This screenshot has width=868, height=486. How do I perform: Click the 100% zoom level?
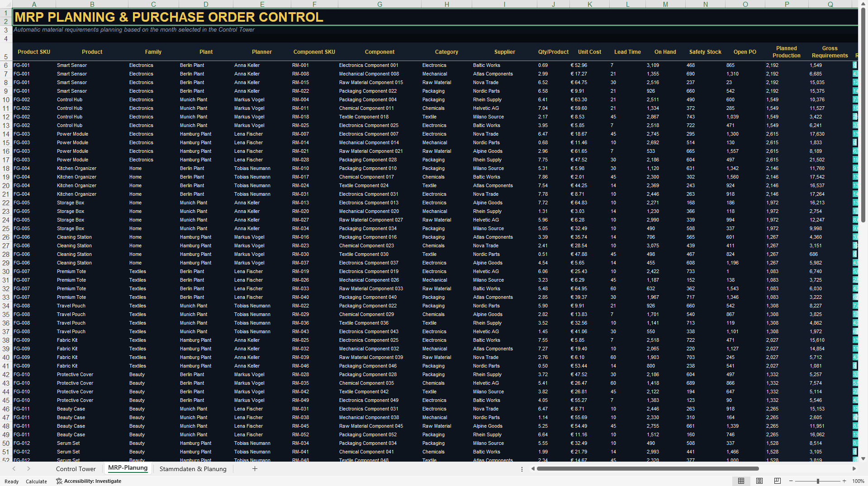pyautogui.click(x=858, y=481)
